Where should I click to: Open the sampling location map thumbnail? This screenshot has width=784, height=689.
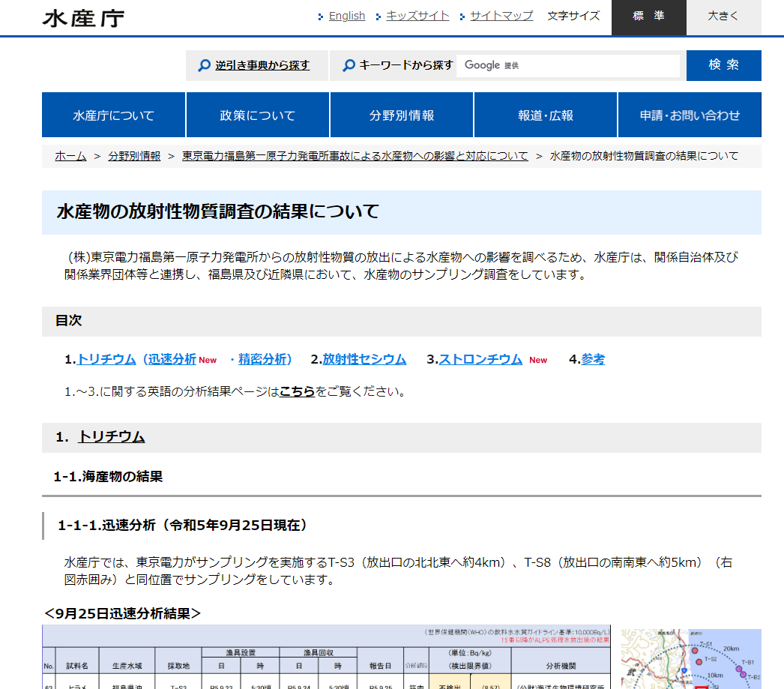(691, 658)
